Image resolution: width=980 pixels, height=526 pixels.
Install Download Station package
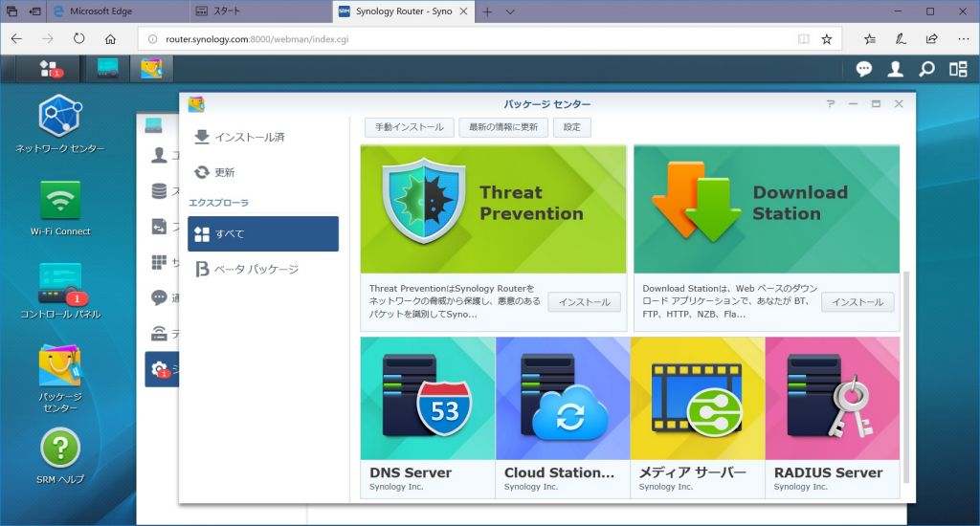(857, 301)
